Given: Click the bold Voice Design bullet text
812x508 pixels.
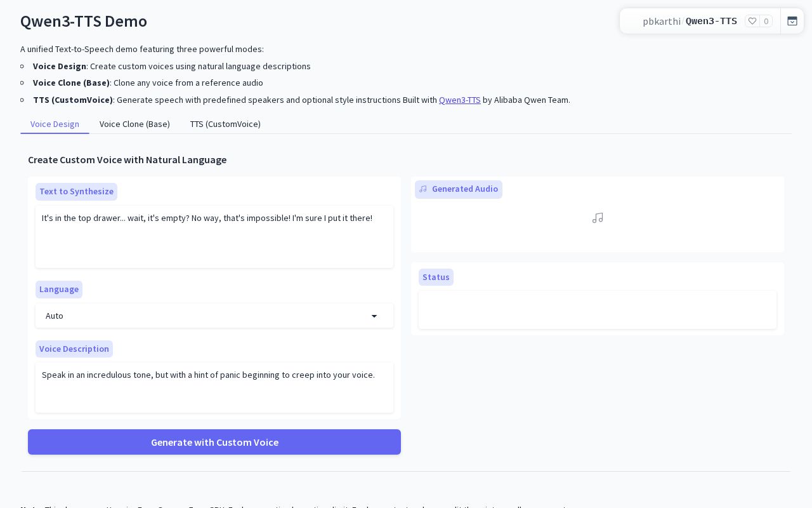Looking at the screenshot, I should [x=60, y=66].
